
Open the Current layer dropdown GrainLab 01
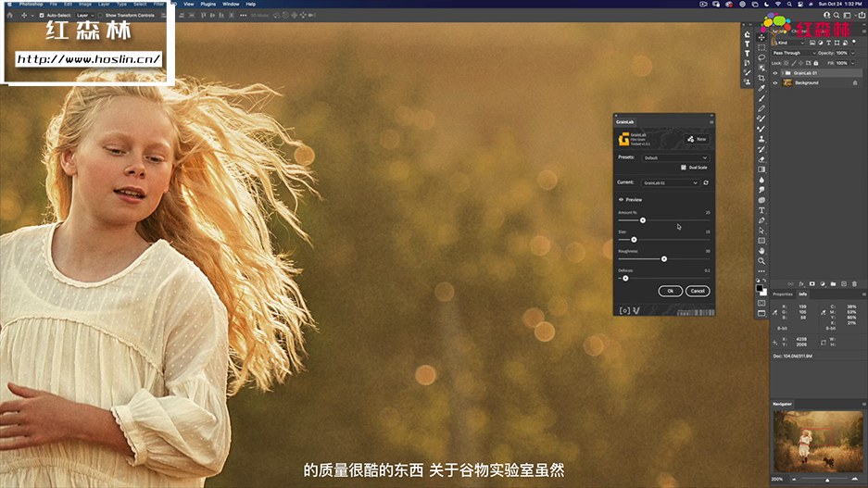670,182
